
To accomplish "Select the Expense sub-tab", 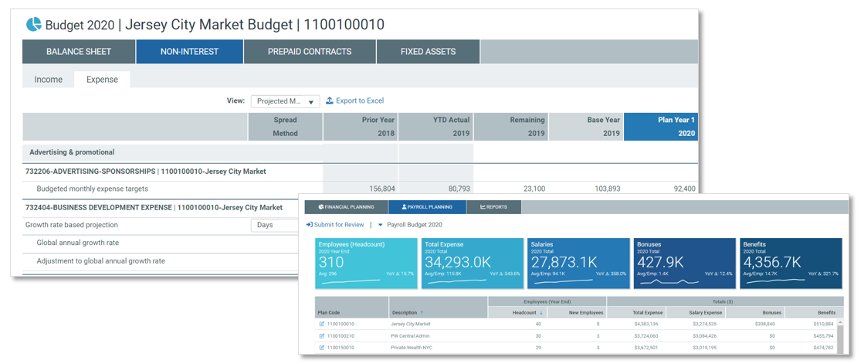I will pyautogui.click(x=102, y=79).
